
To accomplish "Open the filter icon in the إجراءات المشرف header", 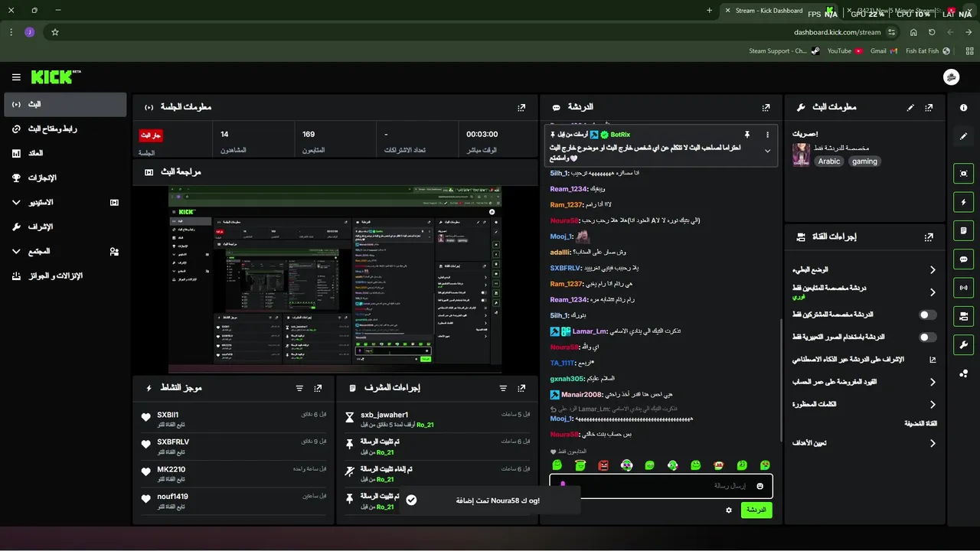I will point(503,389).
